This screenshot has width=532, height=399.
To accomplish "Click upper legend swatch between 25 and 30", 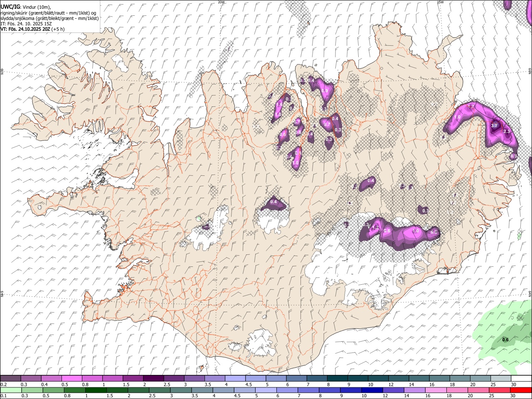I will point(500,378).
